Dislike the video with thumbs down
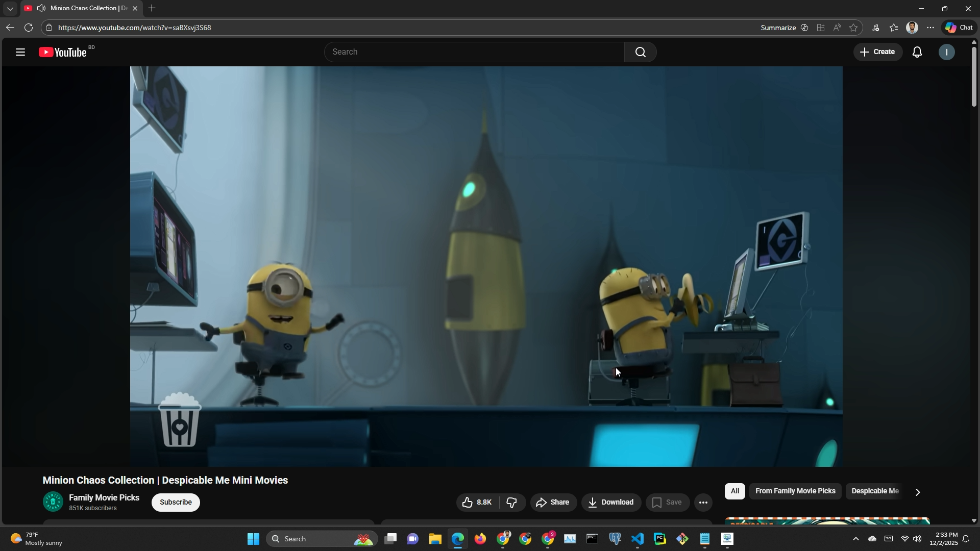 pyautogui.click(x=512, y=503)
